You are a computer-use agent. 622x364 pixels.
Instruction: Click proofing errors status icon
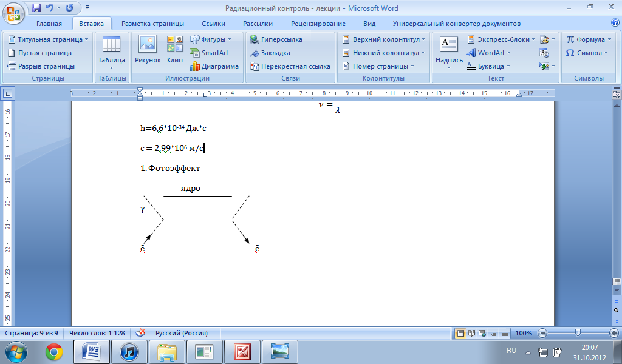(x=140, y=333)
